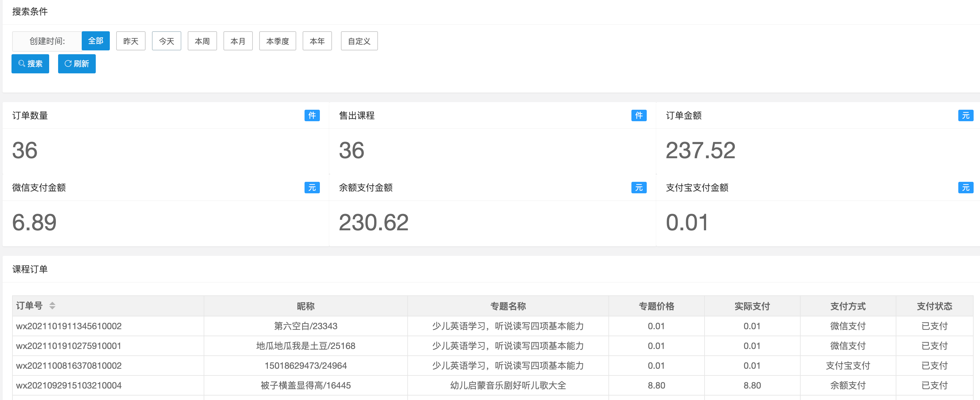The width and height of the screenshot is (980, 400).
Task: Click 已支付 status in the 被子横盖显得高 row
Action: point(935,386)
